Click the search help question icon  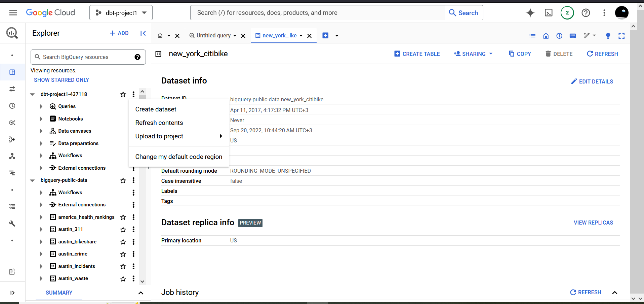(x=137, y=57)
